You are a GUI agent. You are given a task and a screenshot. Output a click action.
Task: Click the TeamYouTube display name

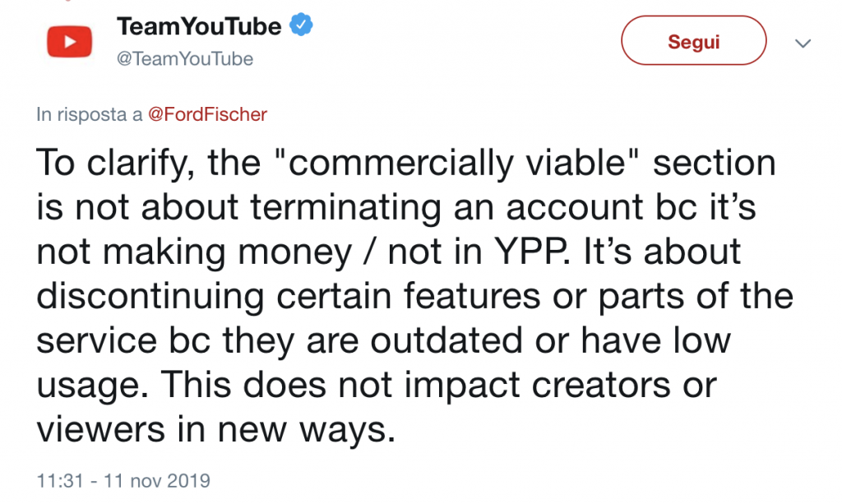199,26
